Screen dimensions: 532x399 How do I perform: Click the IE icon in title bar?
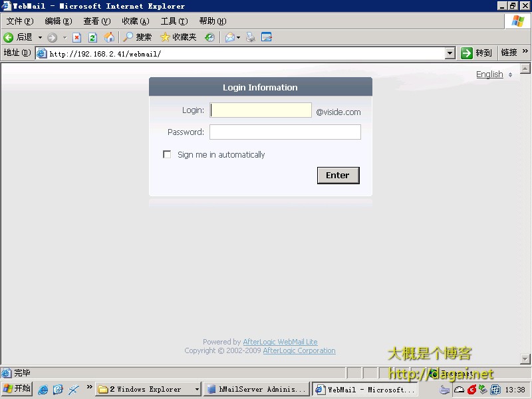6,6
